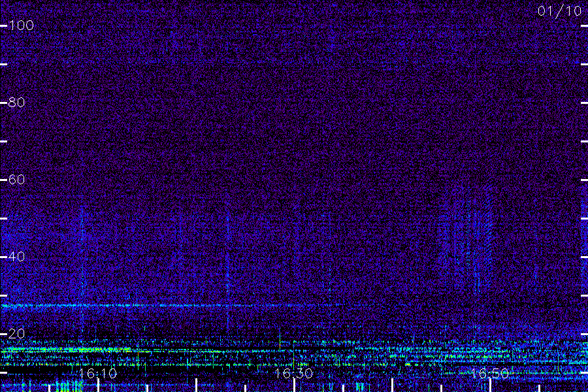Click the 60 frequency axis label
The image size is (588, 392).
pyautogui.click(x=16, y=180)
